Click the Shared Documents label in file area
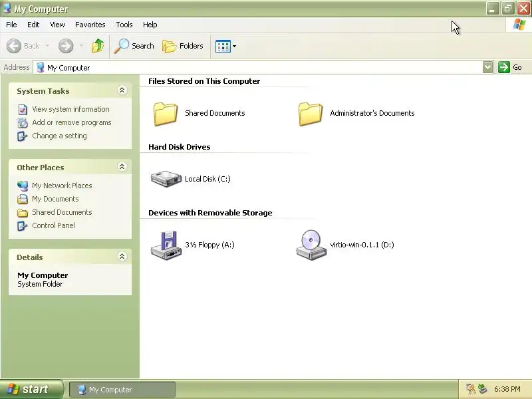Image resolution: width=532 pixels, height=399 pixels. 215,113
